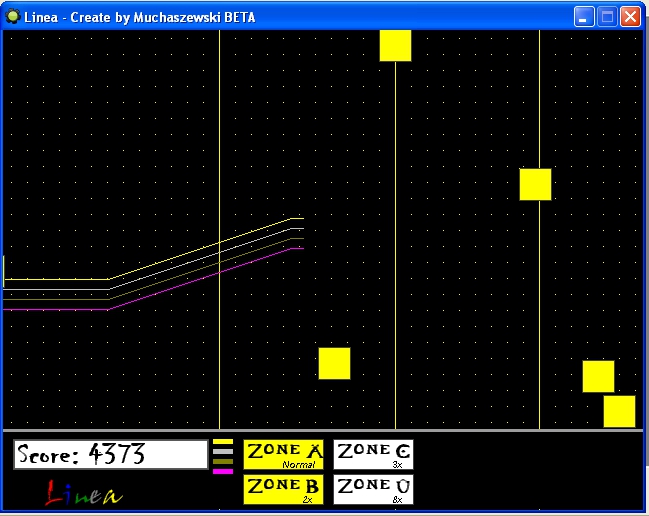Activate Zone A Normal mode
The image size is (649, 516).
click(283, 455)
